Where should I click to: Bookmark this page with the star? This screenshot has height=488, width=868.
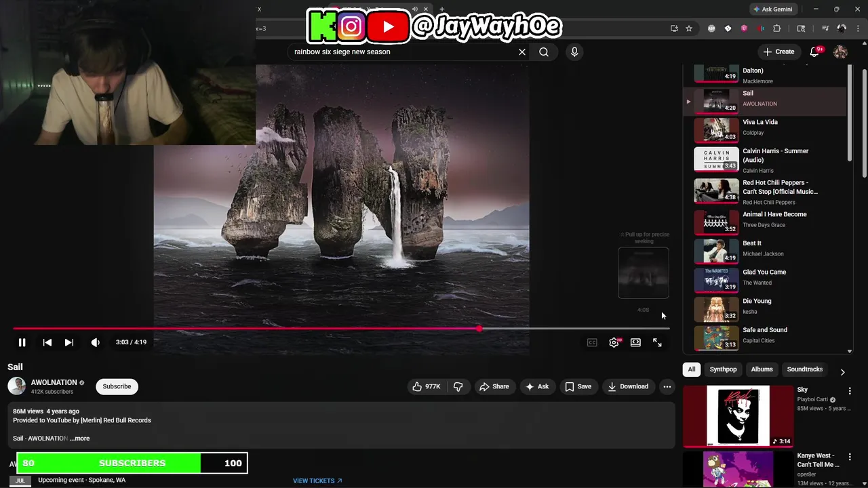coord(689,28)
